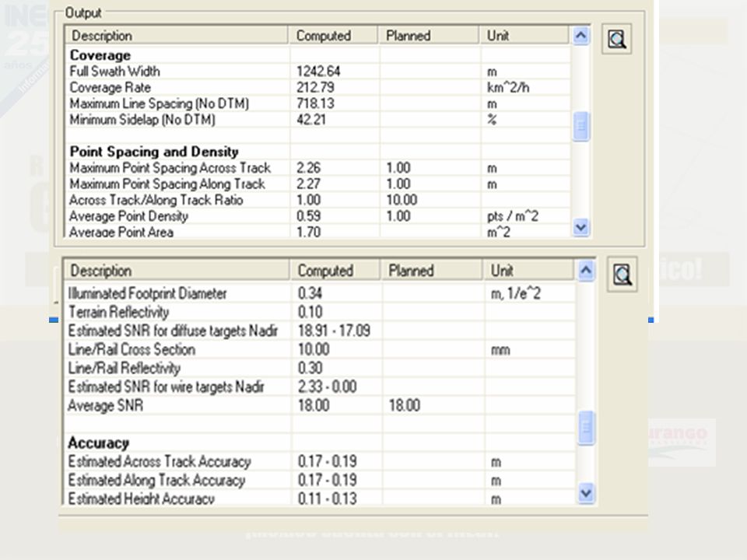Click the computed value 0.34
This screenshot has height=560, width=747.
click(310, 293)
